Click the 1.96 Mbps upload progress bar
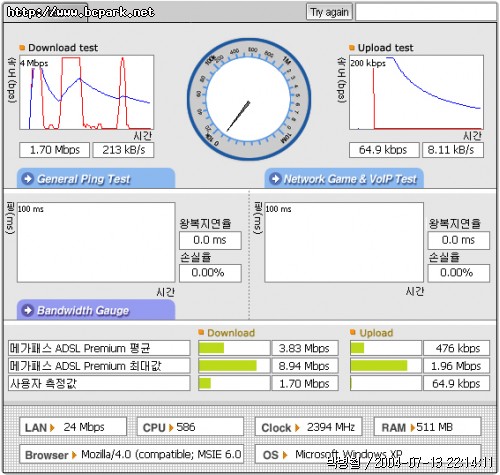This screenshot has width=500, height=475. (x=386, y=366)
